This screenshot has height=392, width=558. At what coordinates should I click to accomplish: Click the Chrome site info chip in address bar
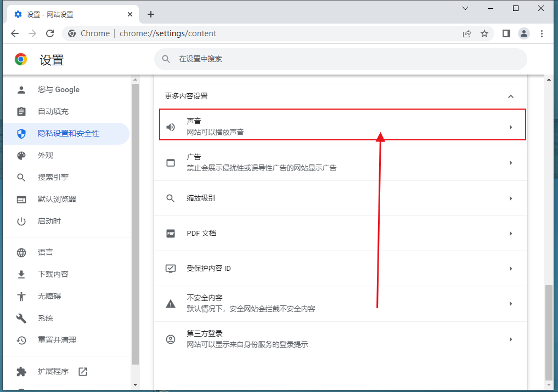point(89,33)
